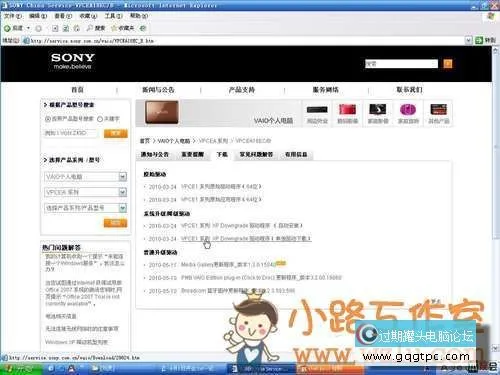Open the 编辑 (Edit) menu
Image resolution: width=500 pixels, height=375 pixels.
(x=38, y=16)
